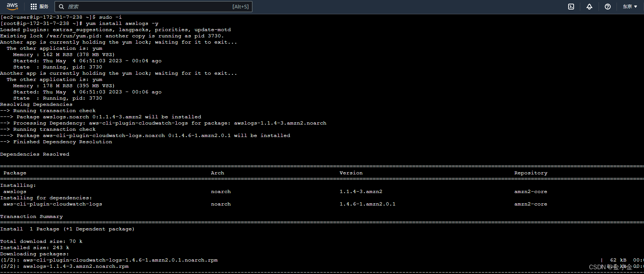
Task: Click the 'awslogs' package name cell
Action: (15, 192)
